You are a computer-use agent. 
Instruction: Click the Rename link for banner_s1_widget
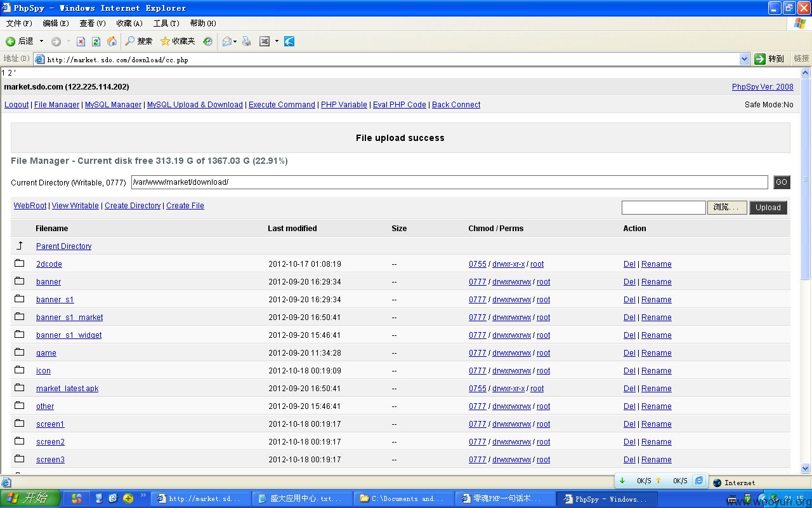(x=657, y=335)
